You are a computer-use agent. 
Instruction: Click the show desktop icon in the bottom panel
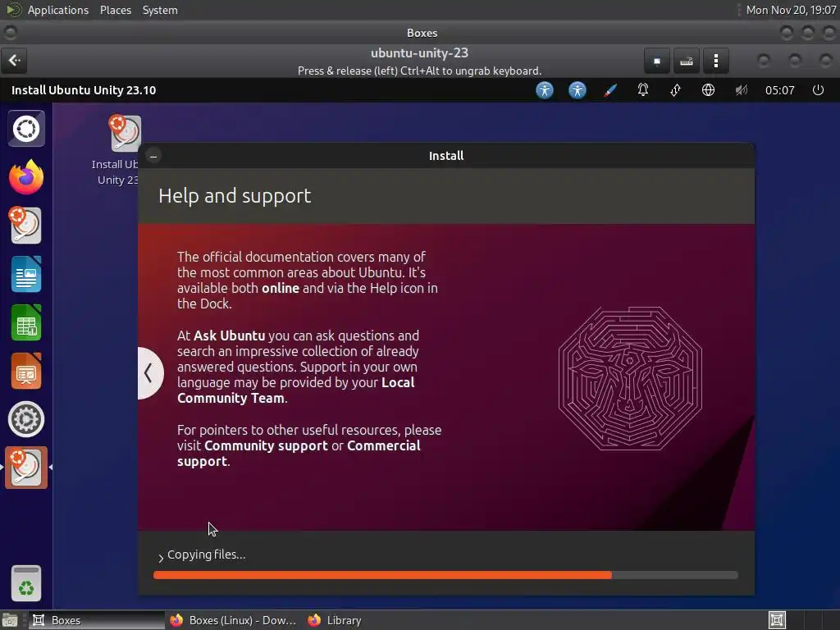(10, 620)
